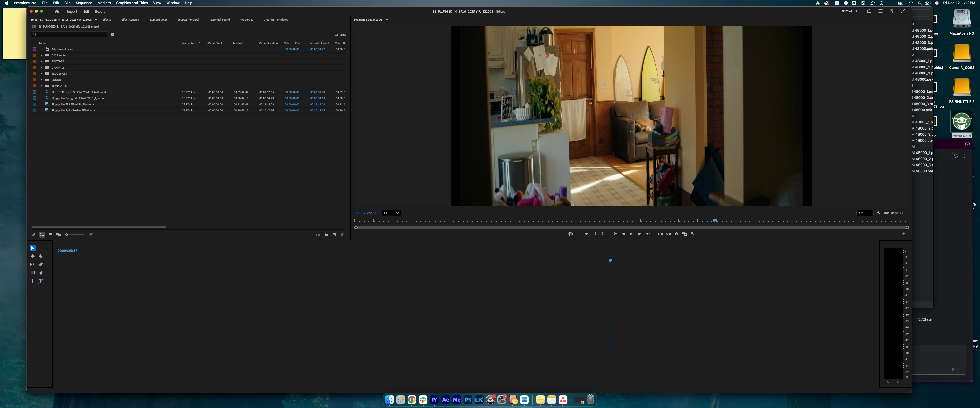This screenshot has width=980, height=408.
Task: Step back one frame
Action: coord(623,234)
